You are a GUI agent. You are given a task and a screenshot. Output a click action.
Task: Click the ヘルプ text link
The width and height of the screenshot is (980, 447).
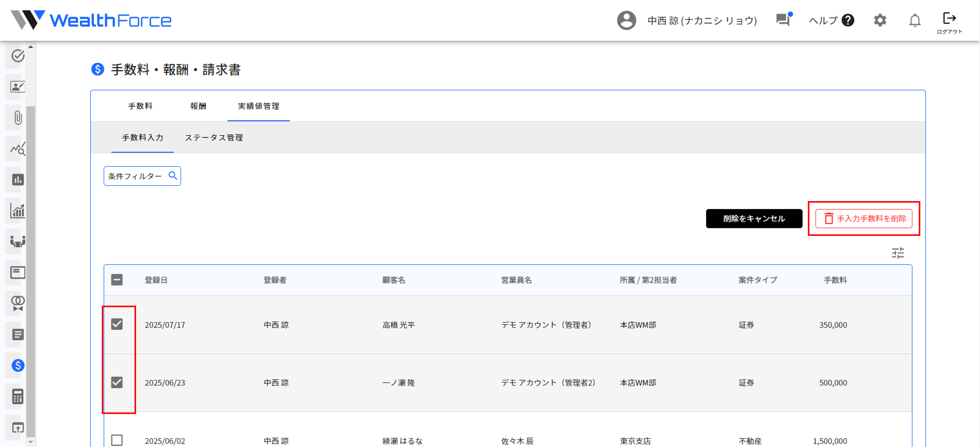click(823, 20)
